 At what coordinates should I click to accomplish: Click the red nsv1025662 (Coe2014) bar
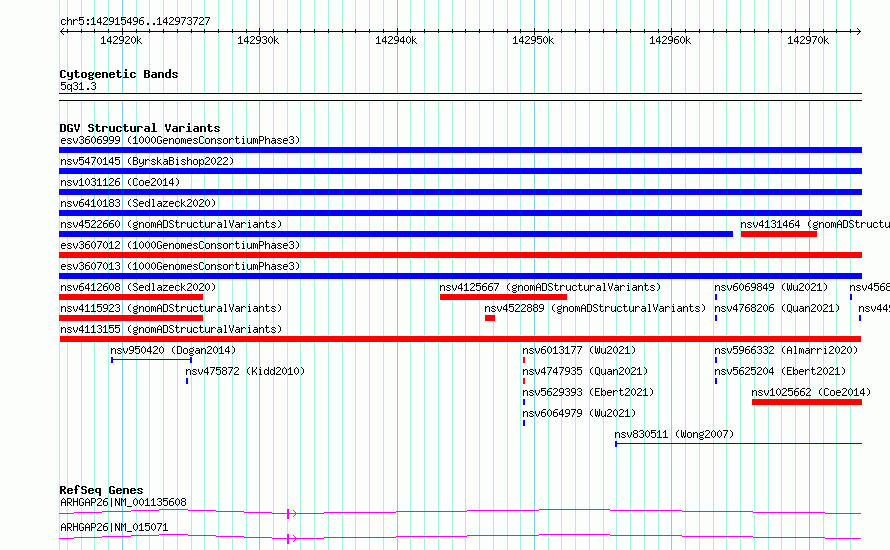pyautogui.click(x=807, y=402)
